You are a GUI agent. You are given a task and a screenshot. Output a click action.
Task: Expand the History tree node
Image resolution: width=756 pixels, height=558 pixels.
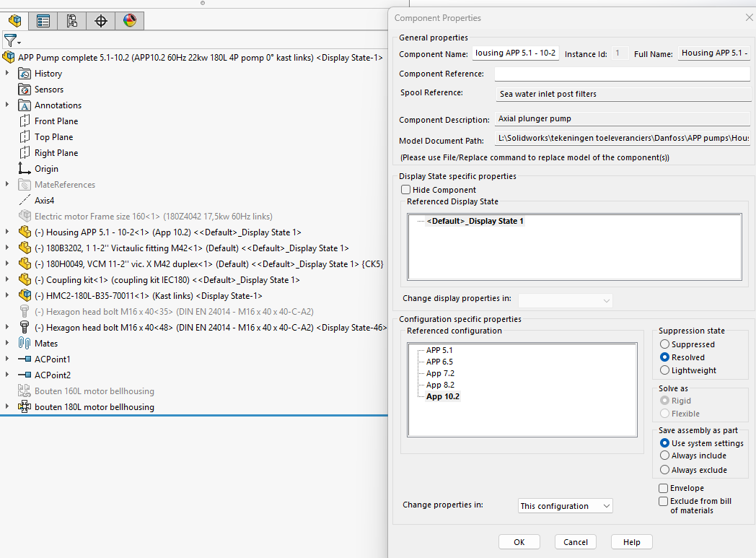[8, 74]
